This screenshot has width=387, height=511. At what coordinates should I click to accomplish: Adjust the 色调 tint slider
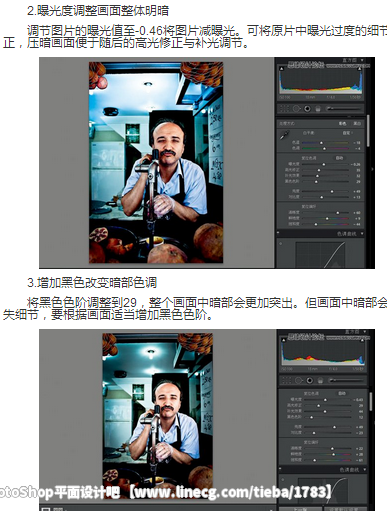coord(326,148)
